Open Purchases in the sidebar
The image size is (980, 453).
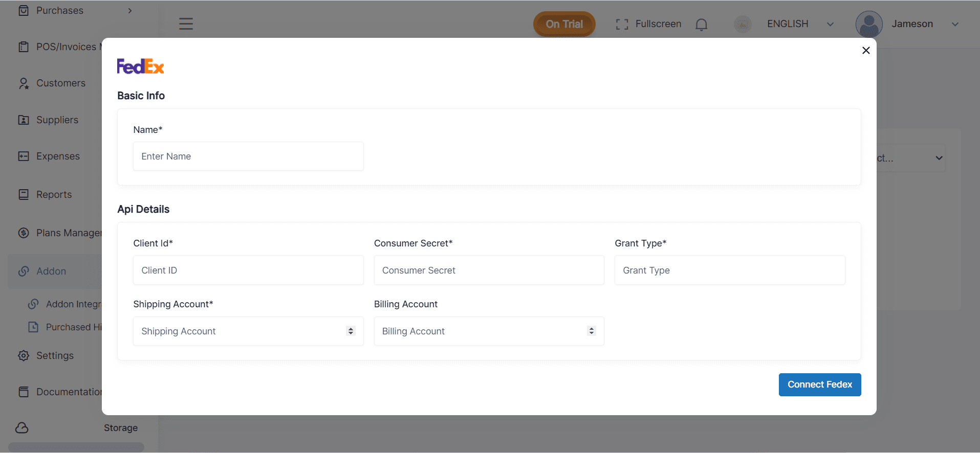click(59, 10)
